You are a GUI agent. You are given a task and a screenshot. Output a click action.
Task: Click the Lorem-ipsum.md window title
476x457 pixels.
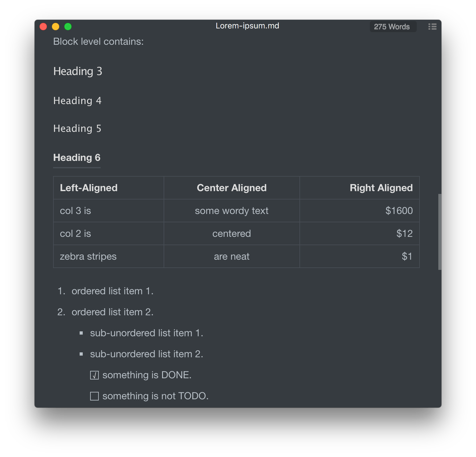(x=247, y=26)
